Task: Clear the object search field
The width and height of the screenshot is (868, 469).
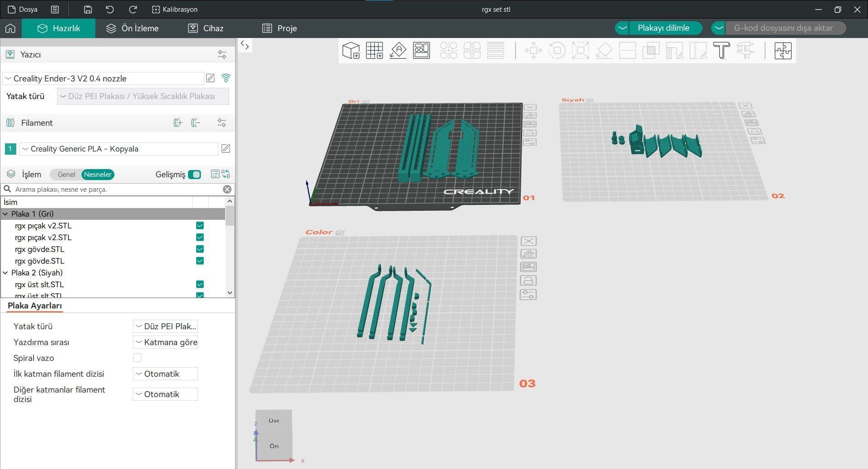Action: click(227, 189)
